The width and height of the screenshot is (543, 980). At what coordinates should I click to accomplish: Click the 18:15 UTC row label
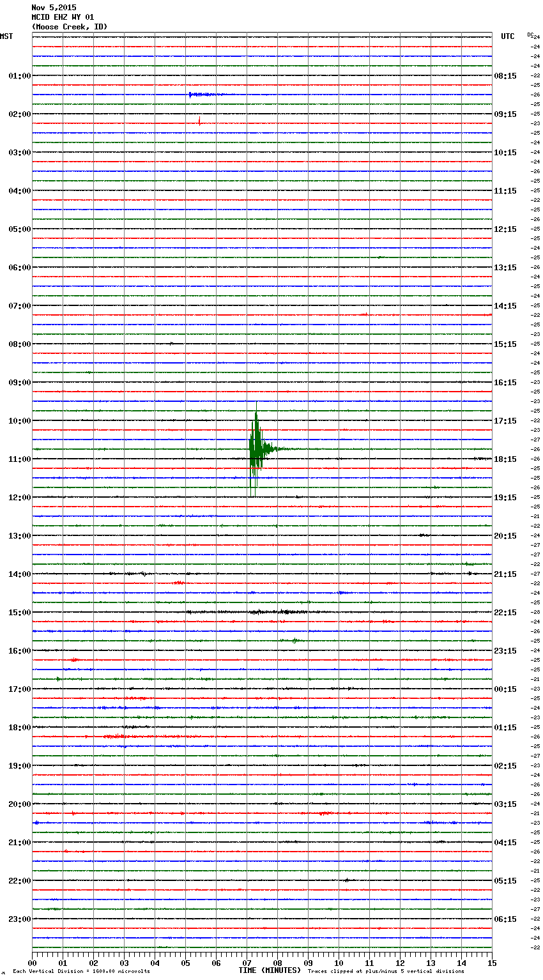[x=505, y=459]
